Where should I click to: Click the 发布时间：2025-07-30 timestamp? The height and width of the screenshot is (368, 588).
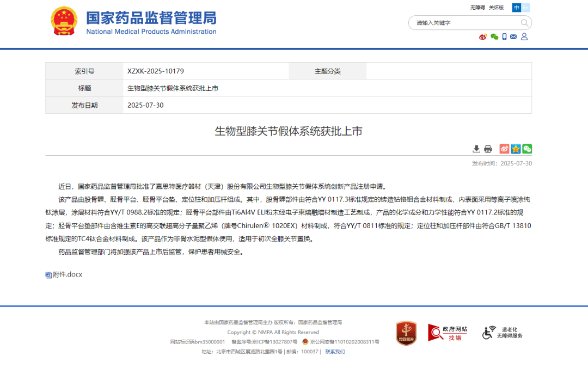click(x=502, y=163)
